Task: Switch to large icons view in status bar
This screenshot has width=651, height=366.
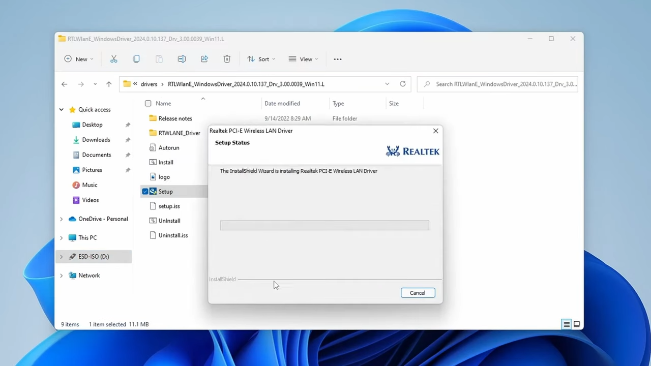Action: pyautogui.click(x=577, y=324)
